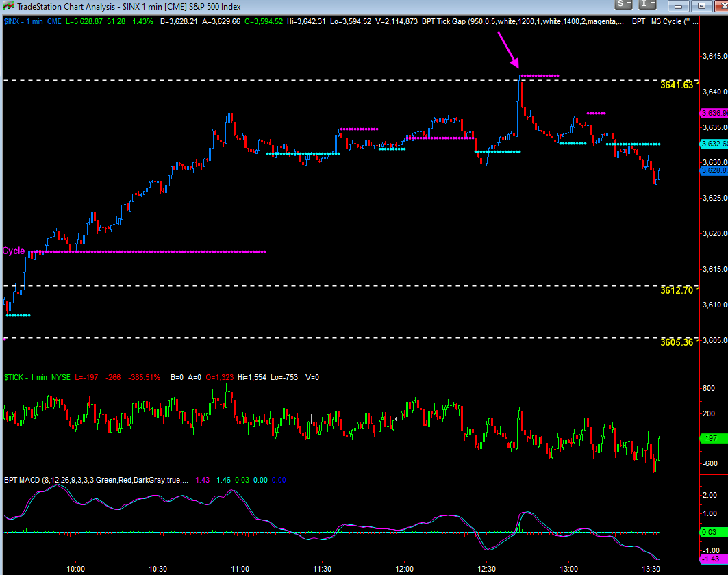Select the 3612.70 dashed level label
Screen dimensions: 728x575
678,290
